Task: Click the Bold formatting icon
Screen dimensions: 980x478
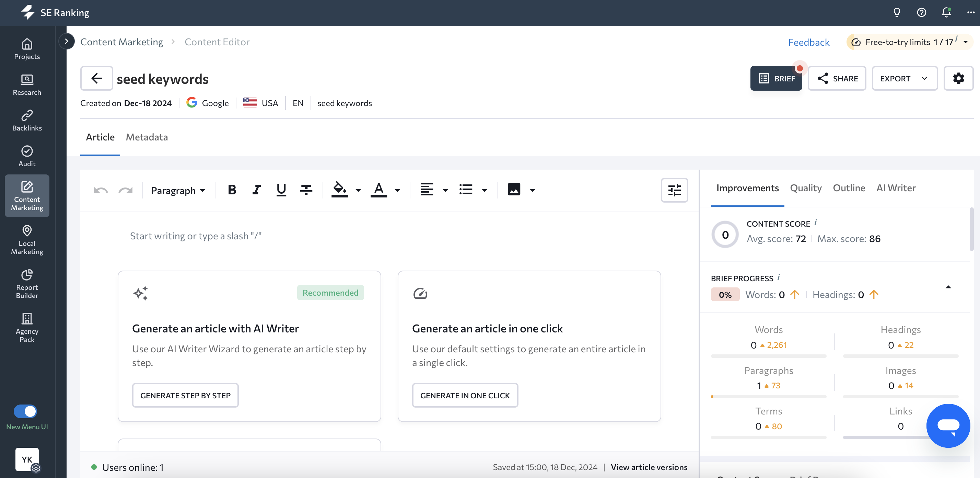Action: 232,190
